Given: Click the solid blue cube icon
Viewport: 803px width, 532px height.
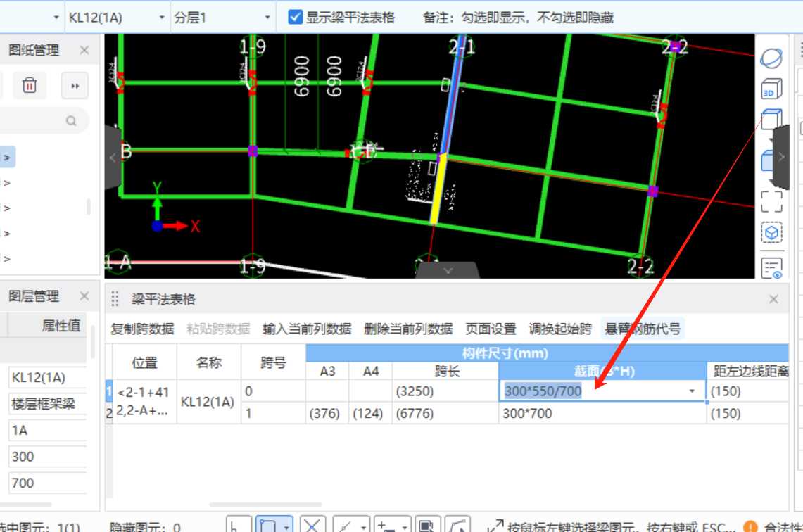Looking at the screenshot, I should tap(766, 160).
